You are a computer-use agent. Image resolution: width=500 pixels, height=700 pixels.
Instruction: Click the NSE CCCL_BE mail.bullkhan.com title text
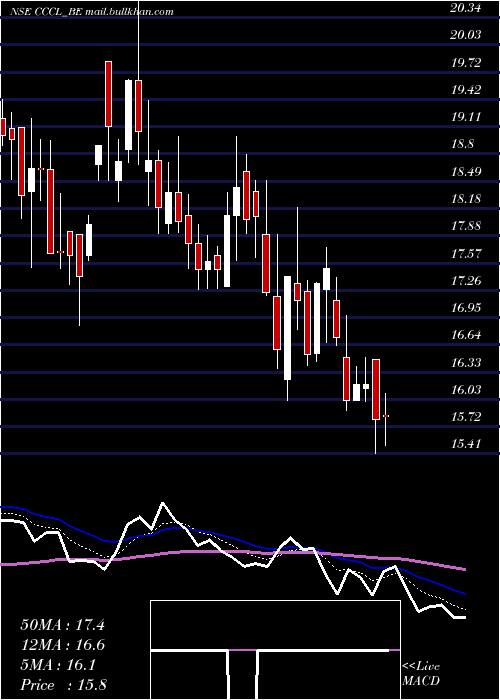pyautogui.click(x=92, y=12)
